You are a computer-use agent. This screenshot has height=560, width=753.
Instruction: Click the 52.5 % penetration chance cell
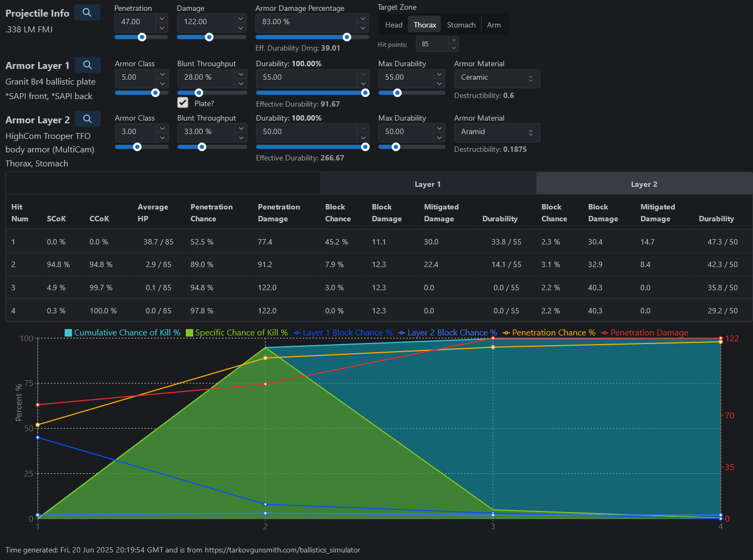202,242
